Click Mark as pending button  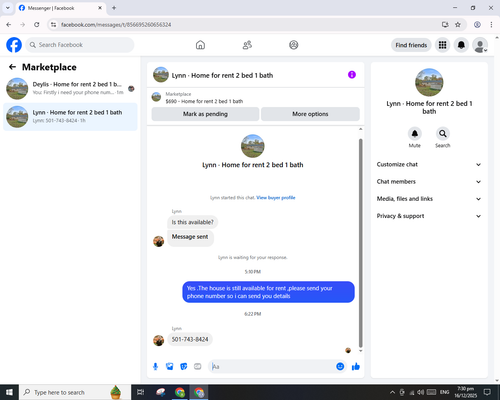coord(205,114)
